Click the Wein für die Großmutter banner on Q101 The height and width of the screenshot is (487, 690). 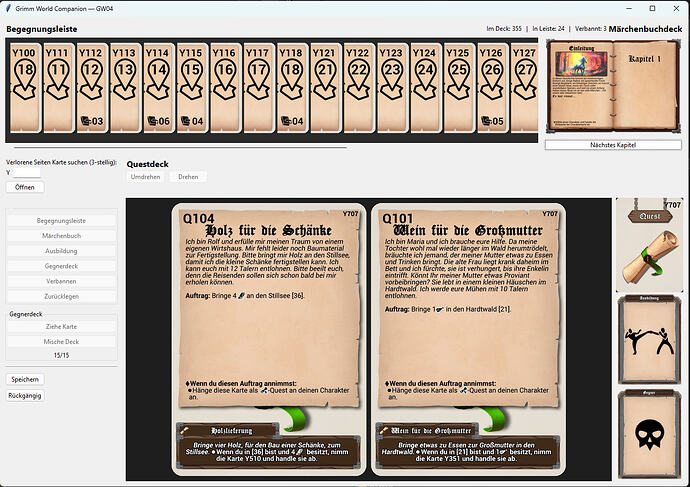click(427, 431)
